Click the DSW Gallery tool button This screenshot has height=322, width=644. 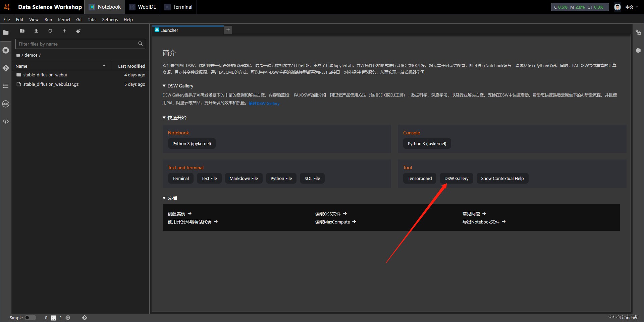(x=457, y=178)
